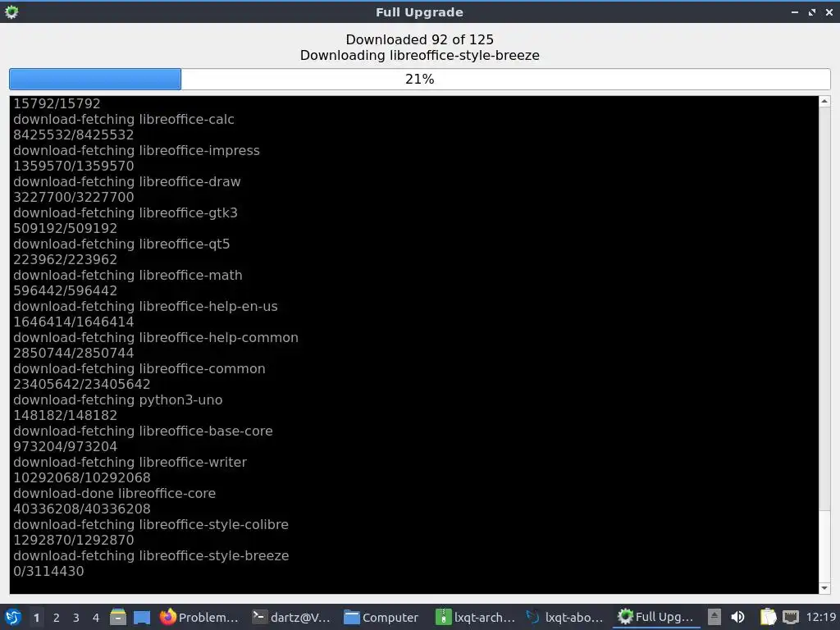Click the "download-fetching libreoffice-style-colibre" log line
840x630 pixels.
151,524
